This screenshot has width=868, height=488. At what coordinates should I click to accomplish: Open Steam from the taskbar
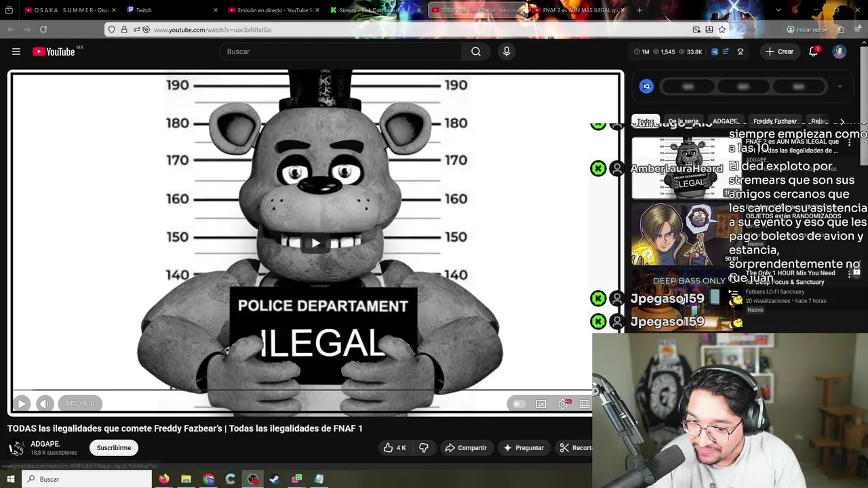(x=275, y=479)
